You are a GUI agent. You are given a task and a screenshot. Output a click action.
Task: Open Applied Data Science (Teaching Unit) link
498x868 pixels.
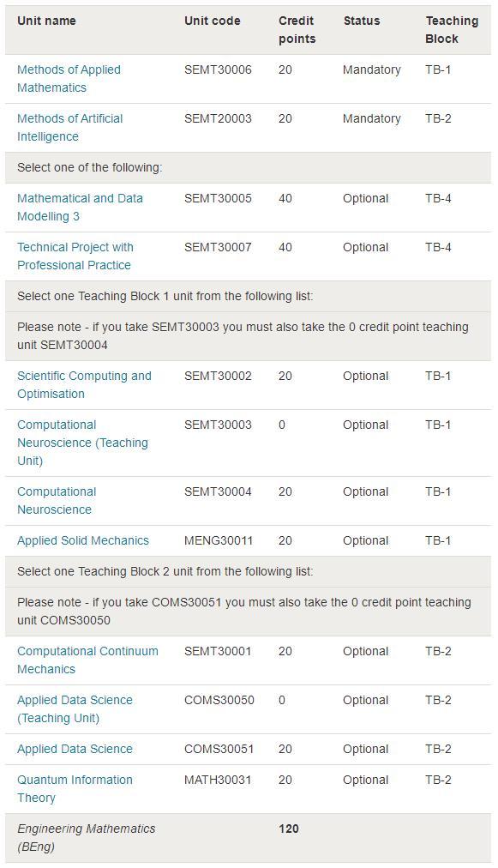click(75, 708)
